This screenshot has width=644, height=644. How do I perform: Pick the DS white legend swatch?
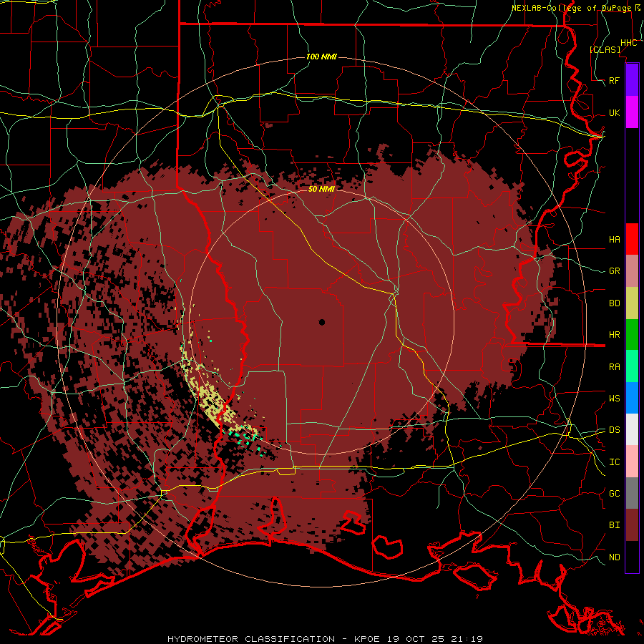(632, 429)
